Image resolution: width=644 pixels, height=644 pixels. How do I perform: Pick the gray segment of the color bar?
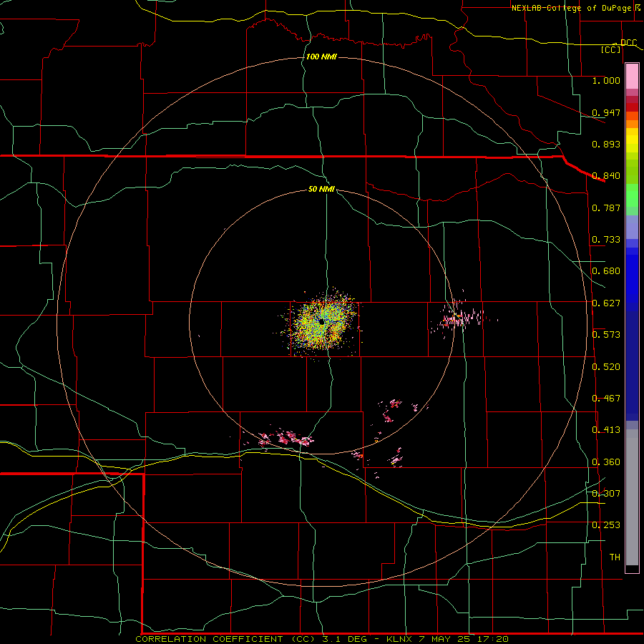pos(632,497)
